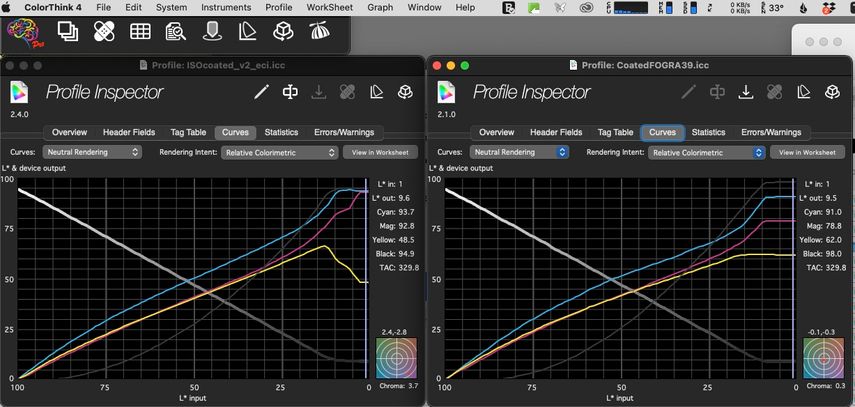The height and width of the screenshot is (407, 855).
Task: Open the table grid icon in main toolbar
Action: click(140, 32)
